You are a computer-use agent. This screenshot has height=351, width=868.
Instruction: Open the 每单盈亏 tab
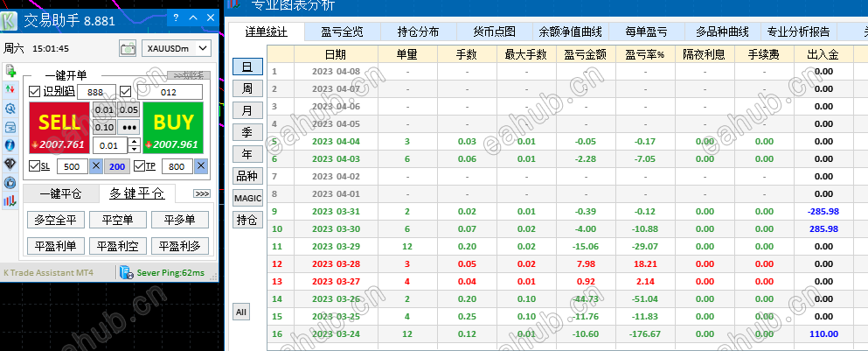tap(647, 32)
